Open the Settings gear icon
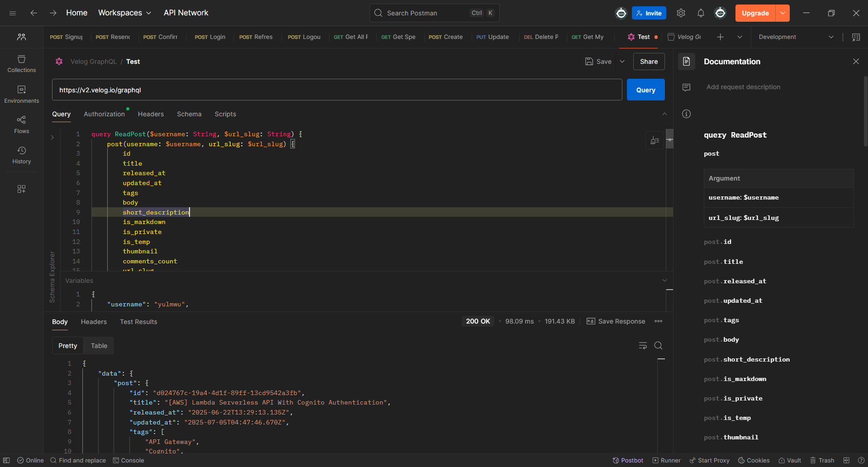Viewport: 868px width, 467px height. coord(681,13)
